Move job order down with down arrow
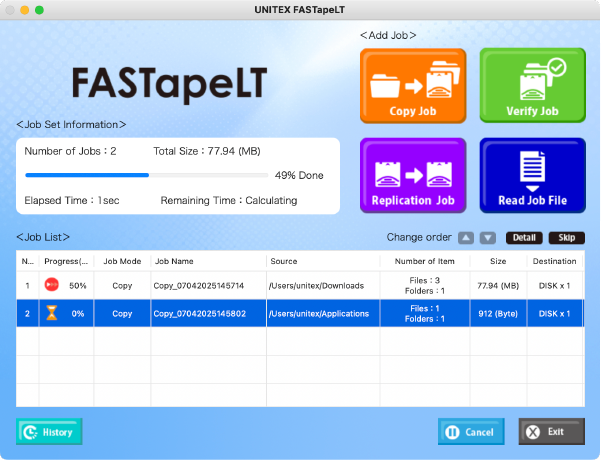Viewport: 601px width, 460px height. [x=488, y=238]
